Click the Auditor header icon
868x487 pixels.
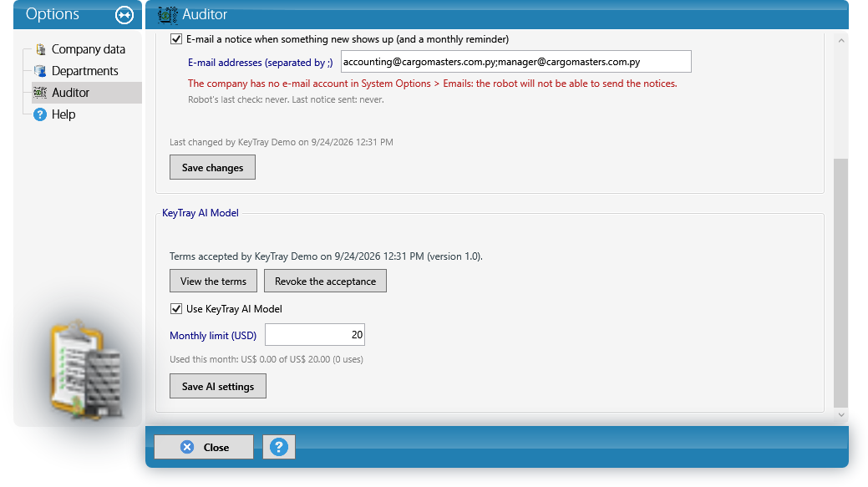click(x=167, y=14)
